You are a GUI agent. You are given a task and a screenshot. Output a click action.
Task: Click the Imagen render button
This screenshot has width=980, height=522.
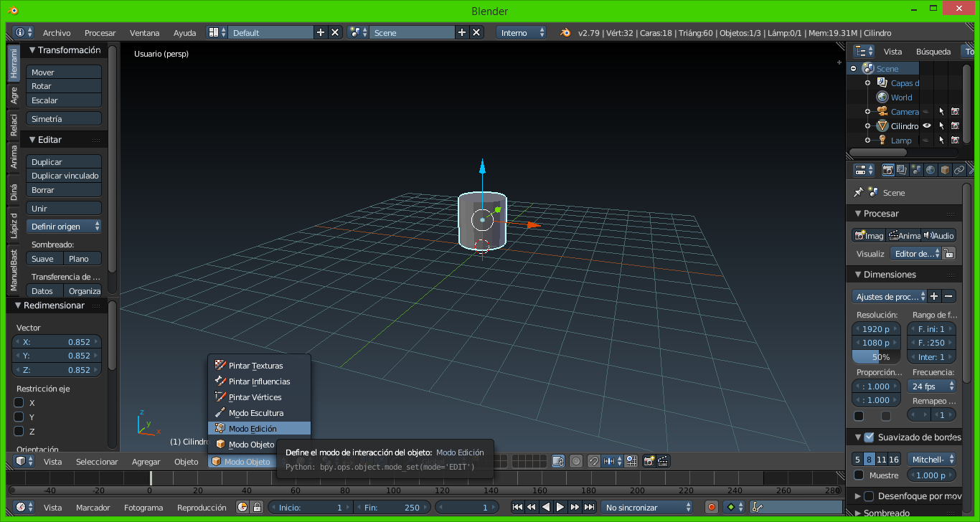tap(869, 235)
